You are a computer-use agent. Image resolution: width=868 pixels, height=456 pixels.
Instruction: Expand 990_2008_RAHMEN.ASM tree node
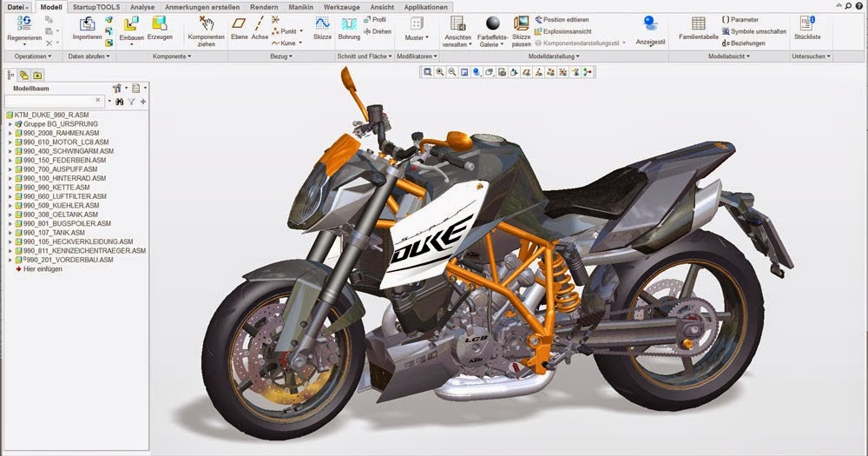(10, 134)
